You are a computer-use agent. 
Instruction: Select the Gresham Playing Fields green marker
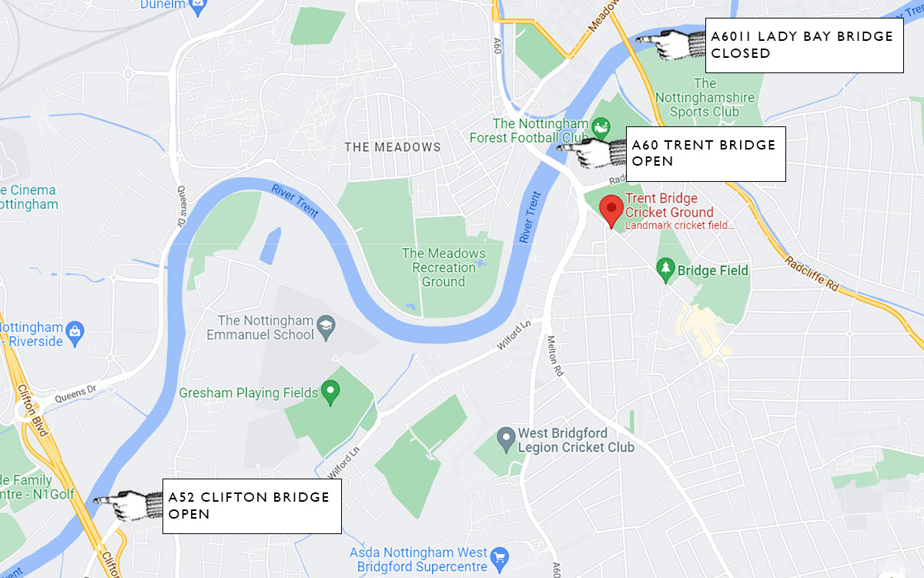point(330,393)
